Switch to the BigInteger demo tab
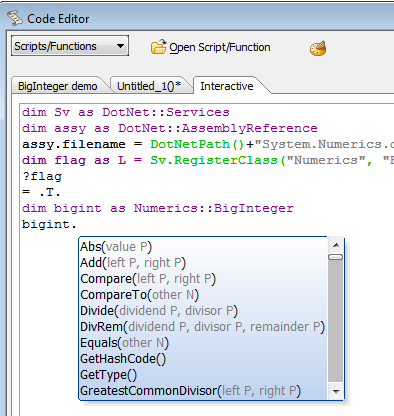The image size is (394, 416). 58,86
